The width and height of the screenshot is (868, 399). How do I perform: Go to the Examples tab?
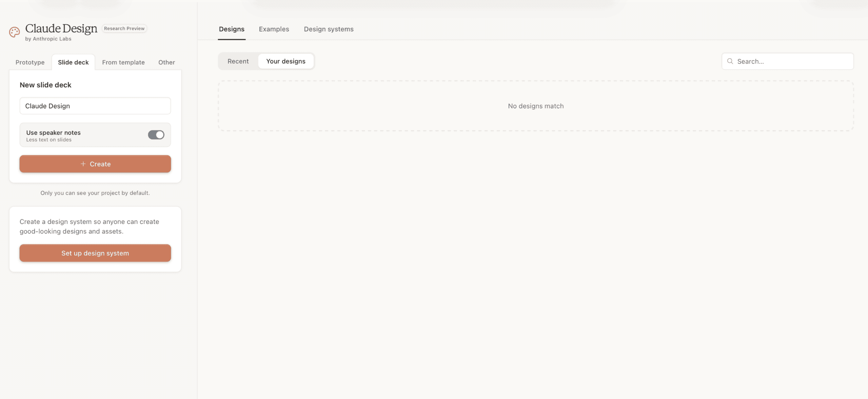[274, 29]
